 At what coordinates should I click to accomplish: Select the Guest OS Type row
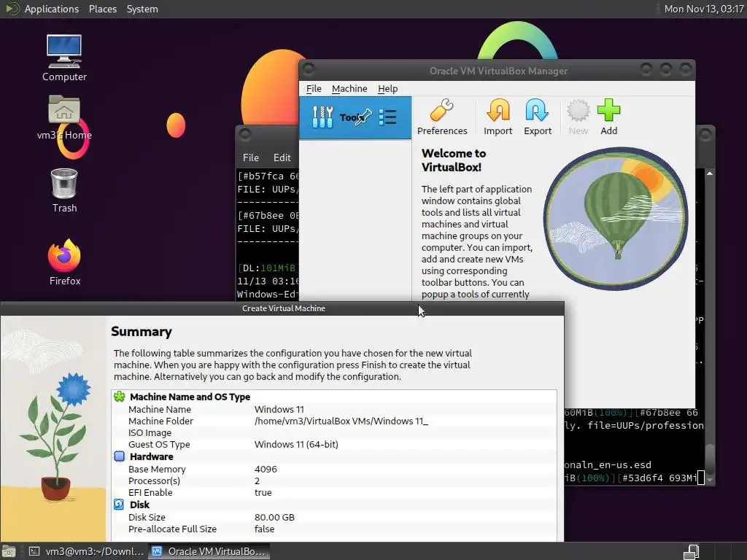(x=334, y=444)
